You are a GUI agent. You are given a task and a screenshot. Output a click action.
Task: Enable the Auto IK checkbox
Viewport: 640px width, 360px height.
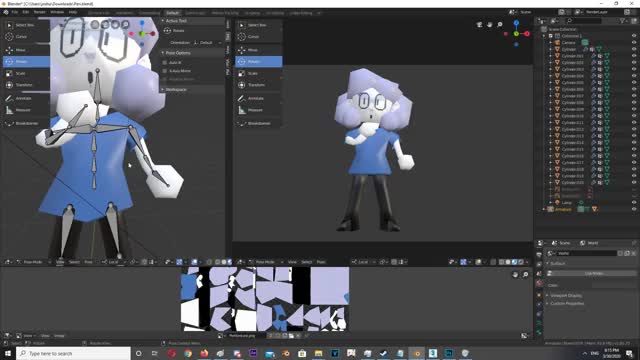pyautogui.click(x=164, y=63)
